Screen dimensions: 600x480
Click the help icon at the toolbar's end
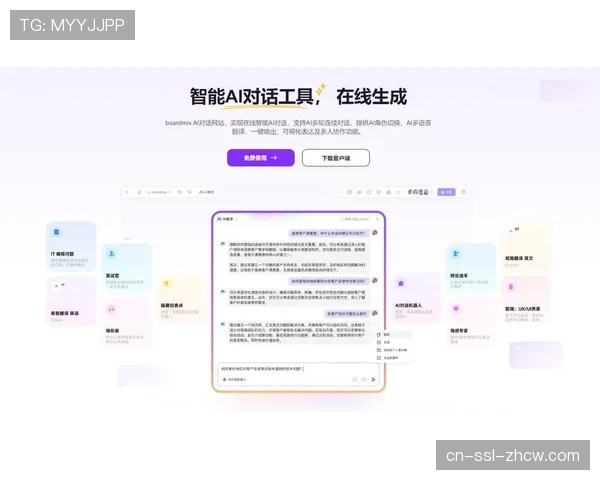[463, 192]
